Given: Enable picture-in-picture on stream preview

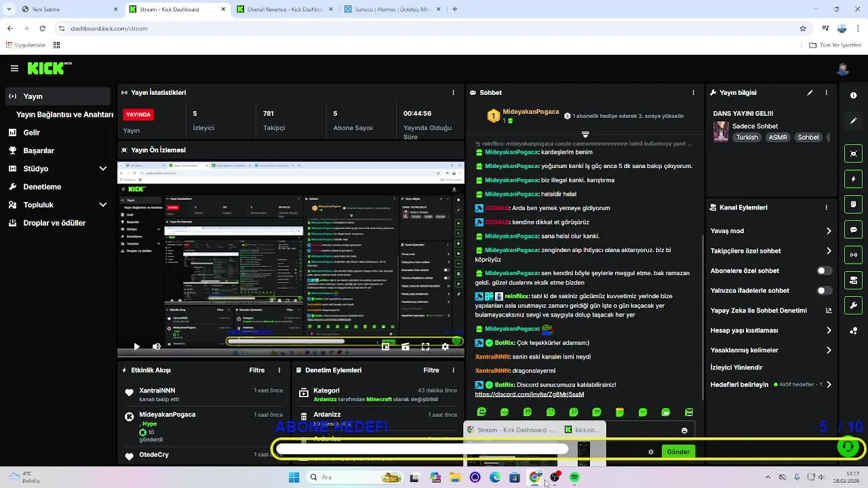Looking at the screenshot, I should tap(385, 346).
